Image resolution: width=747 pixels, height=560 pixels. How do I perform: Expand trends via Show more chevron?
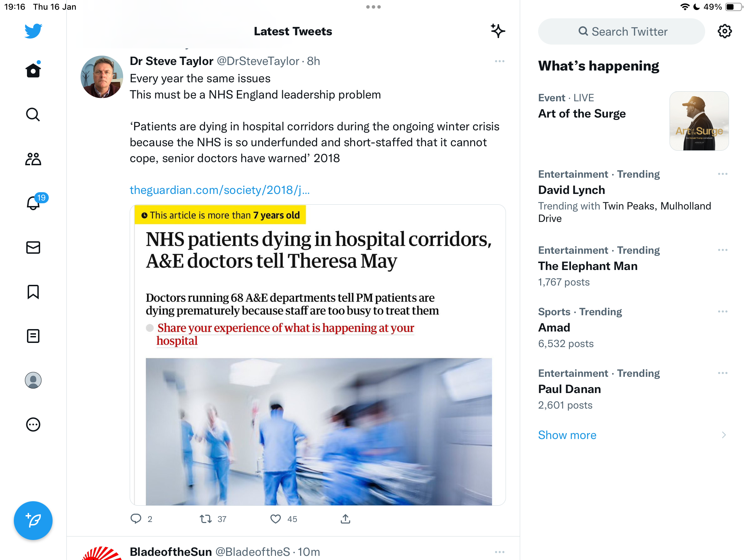[x=723, y=435]
